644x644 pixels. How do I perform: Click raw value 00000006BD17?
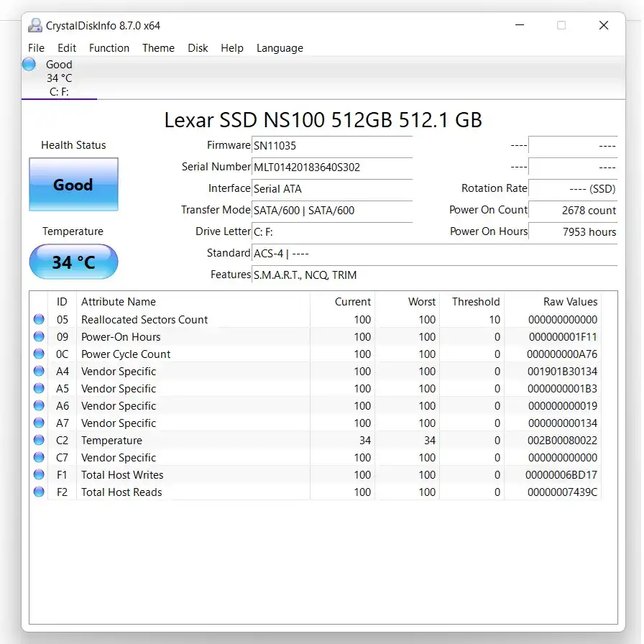(561, 474)
